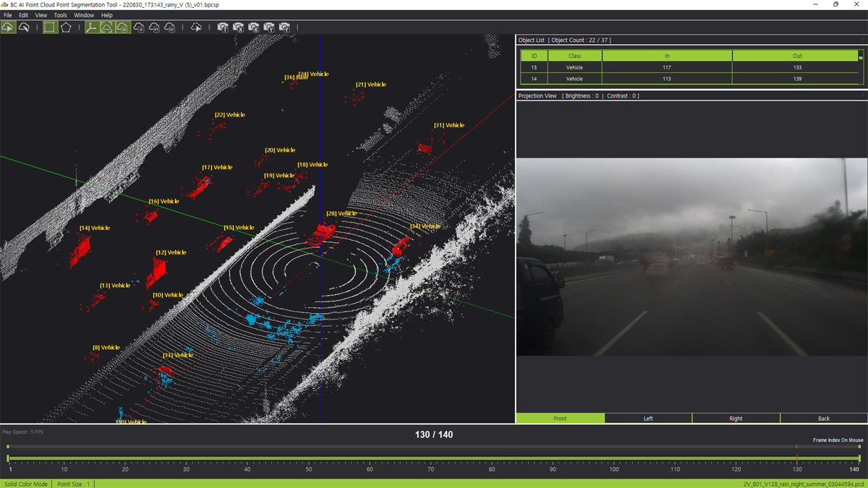Click the [12] Vehicle label

(x=171, y=253)
